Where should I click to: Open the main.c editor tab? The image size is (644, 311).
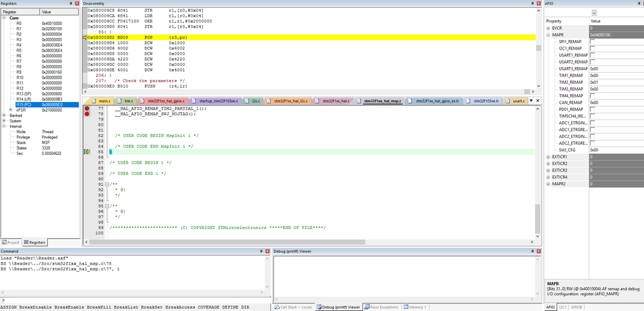click(x=101, y=101)
